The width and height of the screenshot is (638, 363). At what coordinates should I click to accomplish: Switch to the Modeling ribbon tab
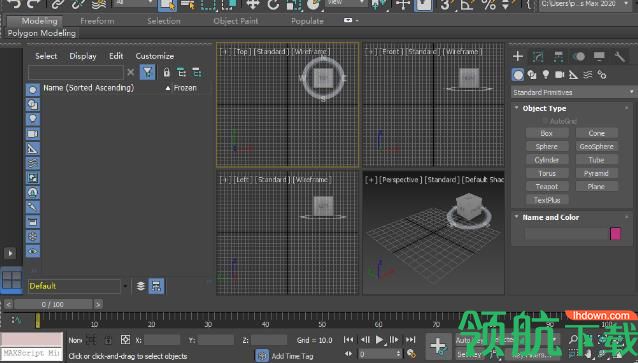39,21
